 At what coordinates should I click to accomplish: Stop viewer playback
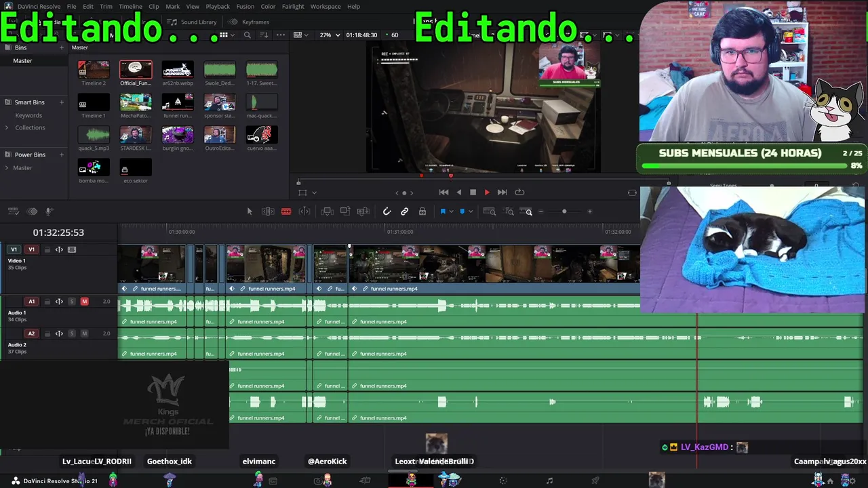click(473, 192)
